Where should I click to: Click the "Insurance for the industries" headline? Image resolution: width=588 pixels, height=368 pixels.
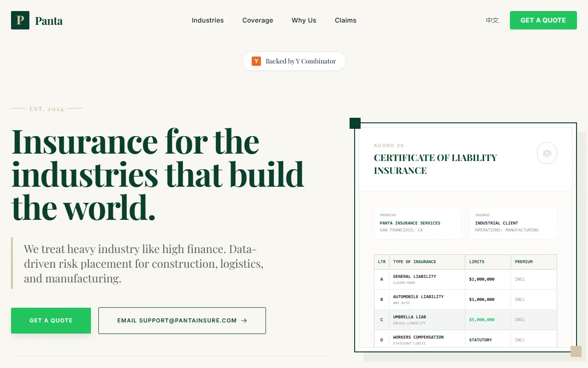click(158, 175)
